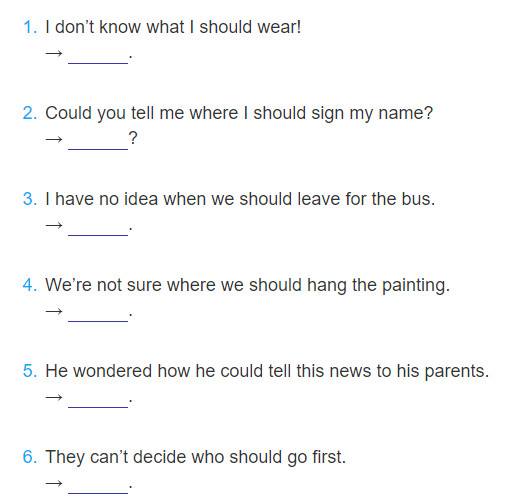The height and width of the screenshot is (500, 517).
Task: Click the blue question number 2
Action: tap(30, 113)
